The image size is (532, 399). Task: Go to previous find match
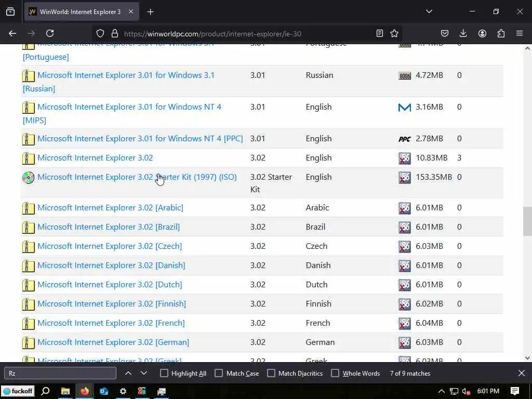[128, 373]
